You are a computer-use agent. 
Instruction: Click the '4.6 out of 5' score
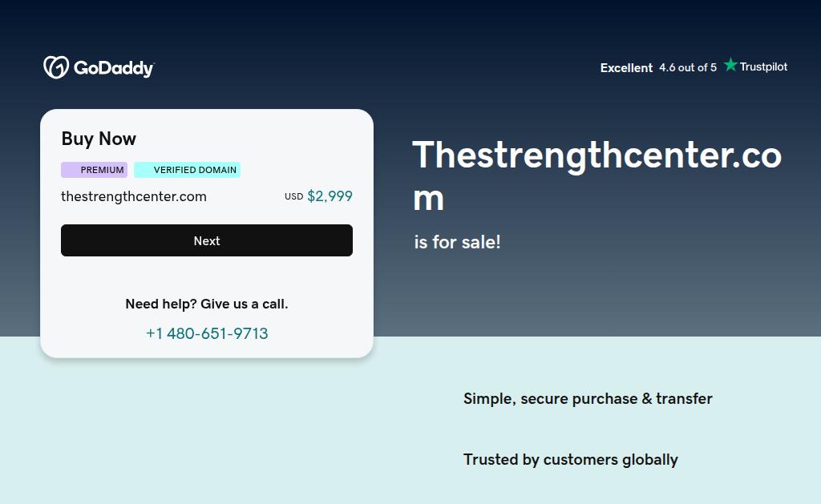coord(688,68)
